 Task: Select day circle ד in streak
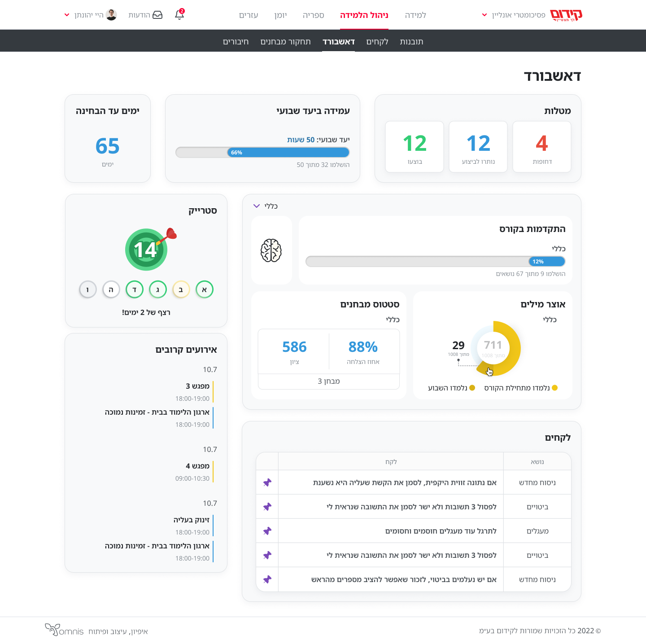[x=134, y=289]
